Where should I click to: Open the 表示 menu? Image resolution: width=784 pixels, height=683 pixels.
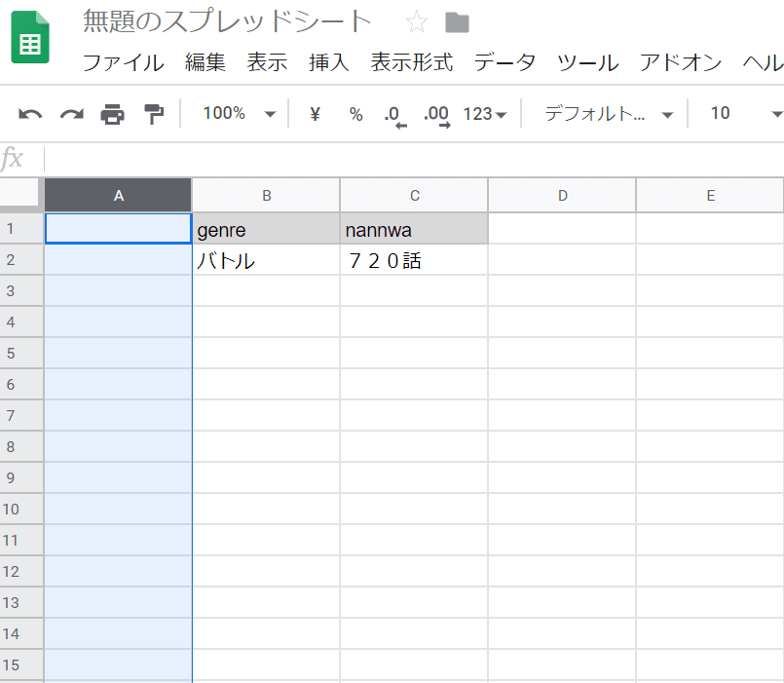click(267, 62)
